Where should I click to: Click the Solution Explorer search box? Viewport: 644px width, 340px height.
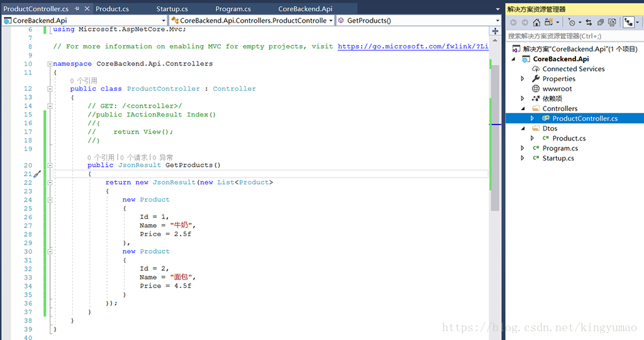pyautogui.click(x=575, y=36)
